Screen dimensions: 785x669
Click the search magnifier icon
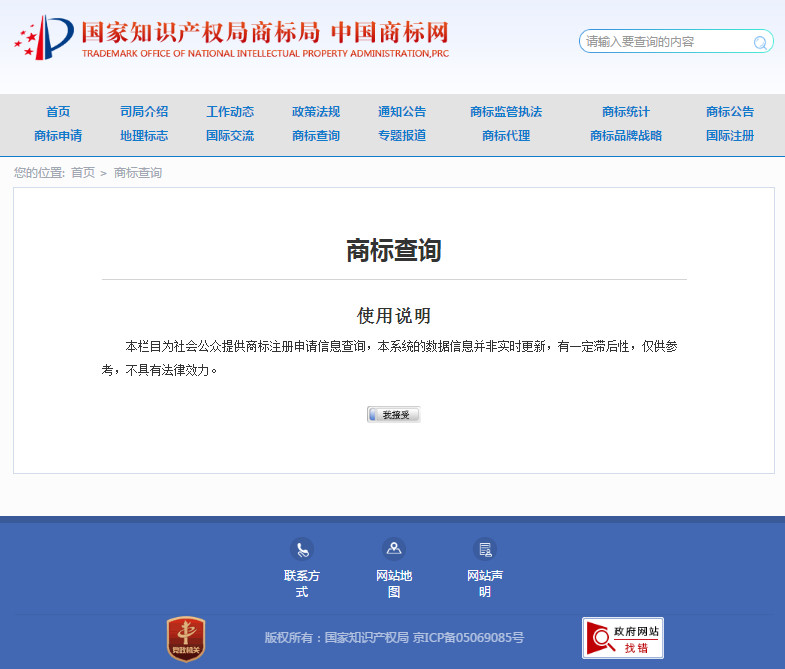[x=760, y=42]
